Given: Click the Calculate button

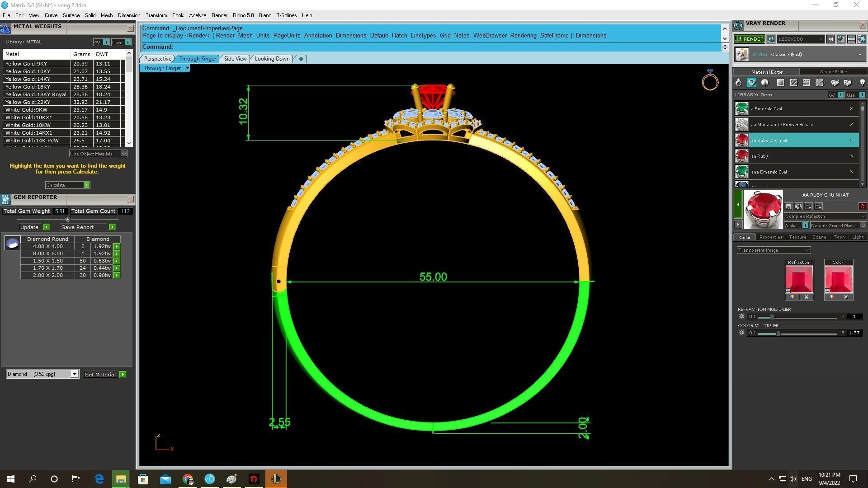Looking at the screenshot, I should coord(67,185).
